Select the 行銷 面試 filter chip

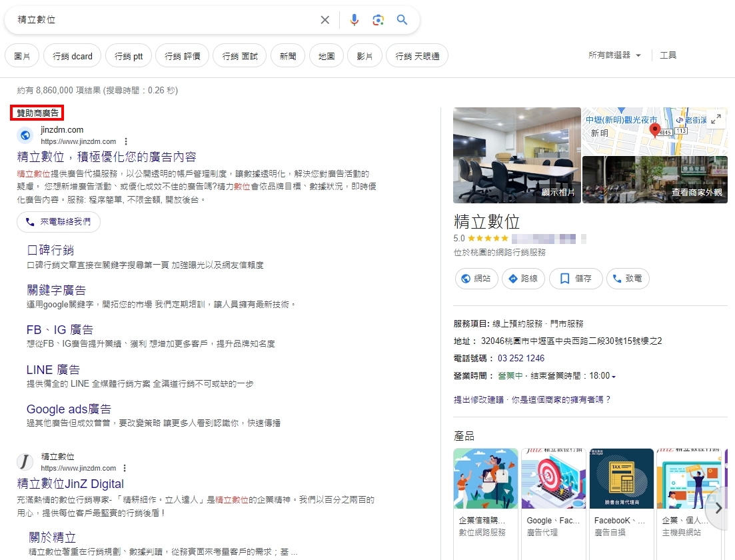coord(239,56)
